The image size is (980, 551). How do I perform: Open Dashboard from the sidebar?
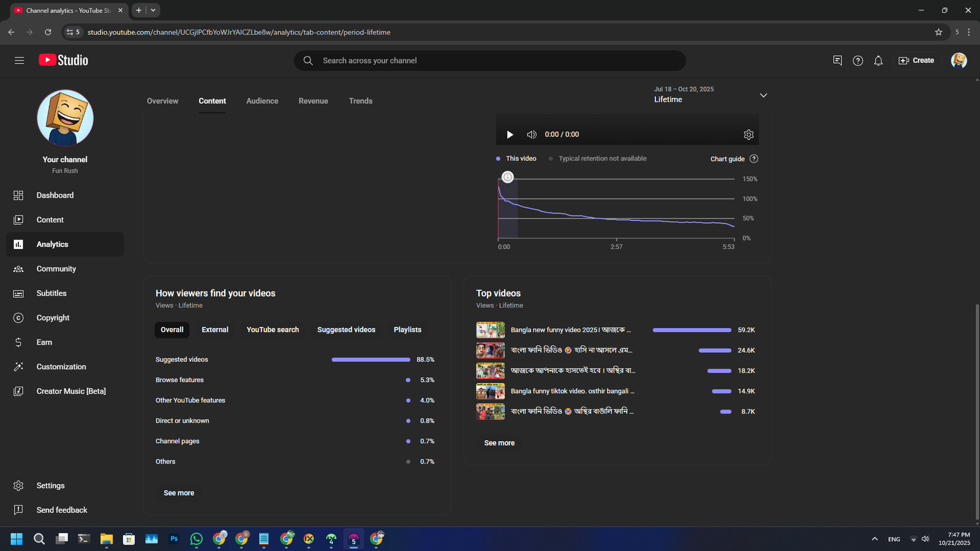pyautogui.click(x=55, y=195)
